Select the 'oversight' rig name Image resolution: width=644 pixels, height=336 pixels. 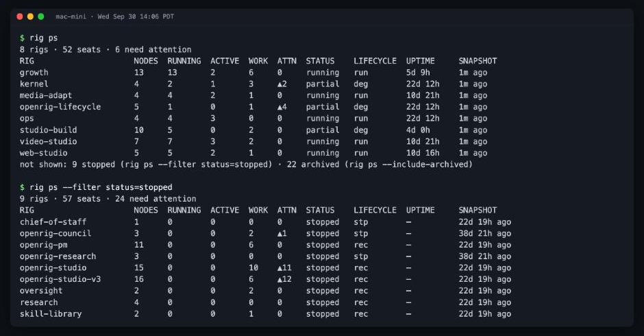(x=41, y=291)
